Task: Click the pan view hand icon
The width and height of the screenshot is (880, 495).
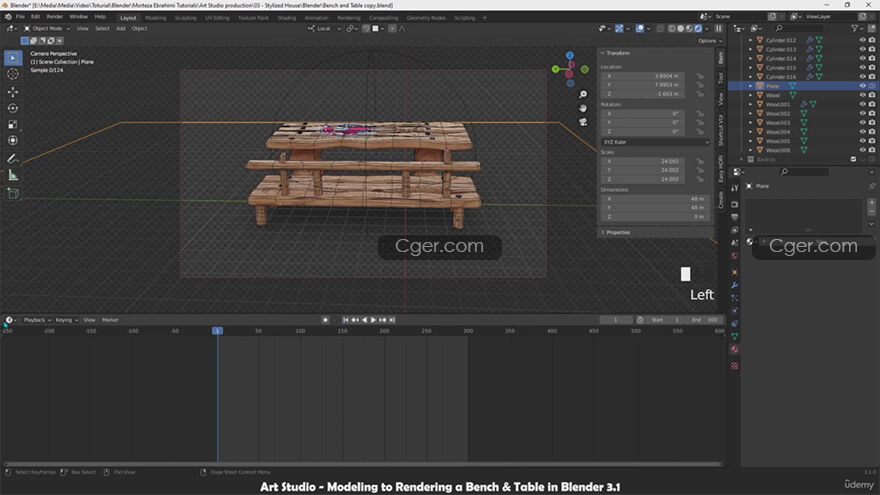Action: tap(584, 107)
